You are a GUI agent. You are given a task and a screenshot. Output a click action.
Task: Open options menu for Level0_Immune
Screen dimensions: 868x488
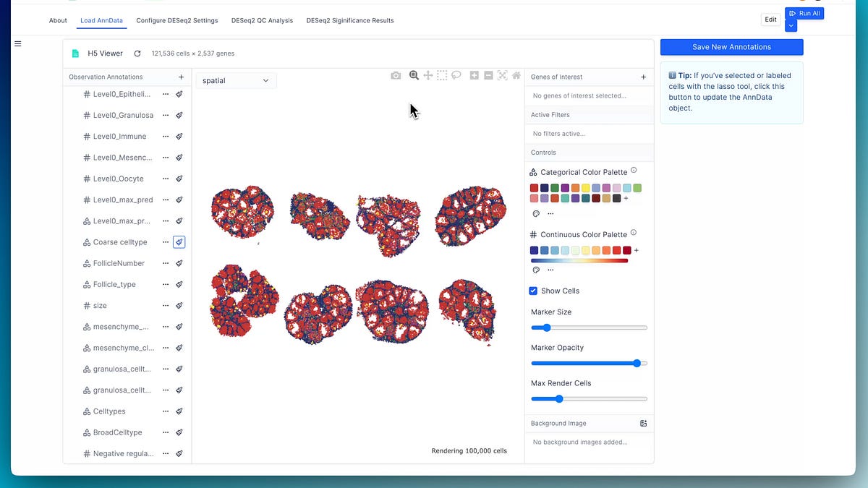166,136
